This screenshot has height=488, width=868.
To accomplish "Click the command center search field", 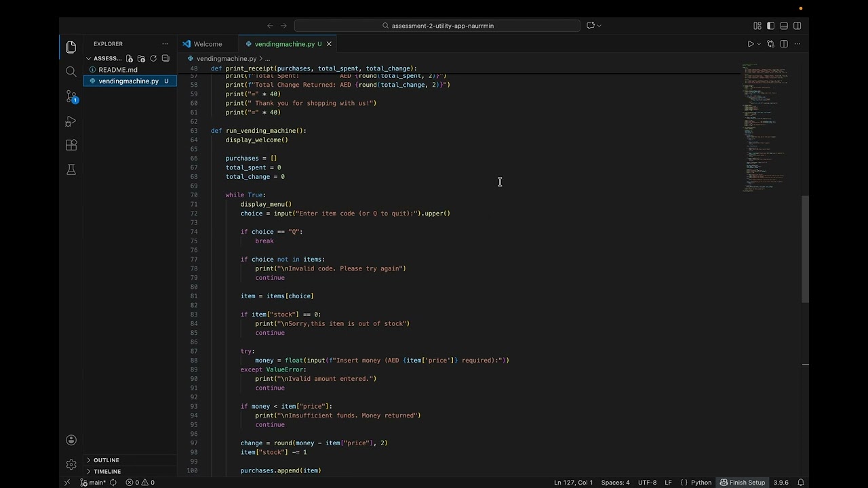I will pos(437,26).
